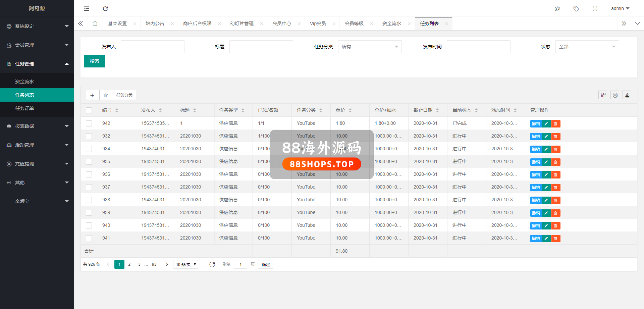Enter fullscreen using the expand icon
The image size is (644, 309).
tap(595, 9)
